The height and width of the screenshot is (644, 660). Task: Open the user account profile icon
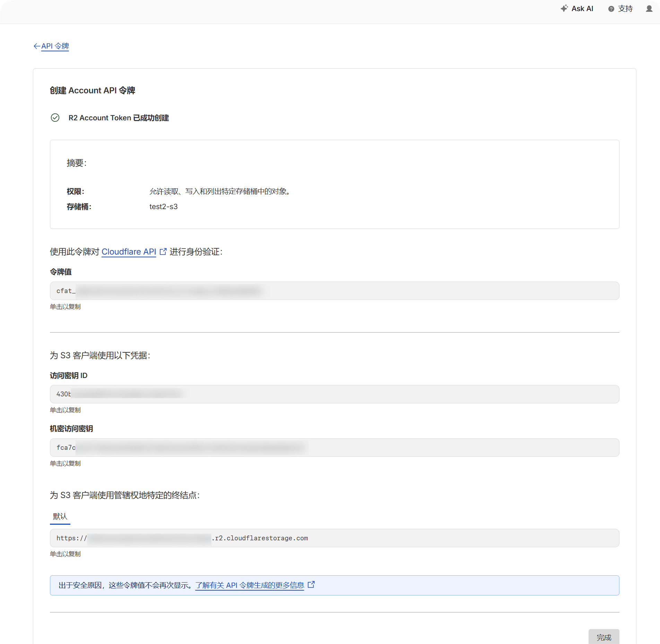tap(649, 9)
